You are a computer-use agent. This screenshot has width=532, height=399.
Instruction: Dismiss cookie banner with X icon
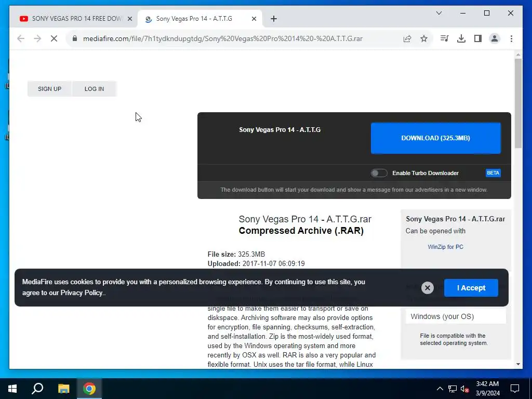428,288
